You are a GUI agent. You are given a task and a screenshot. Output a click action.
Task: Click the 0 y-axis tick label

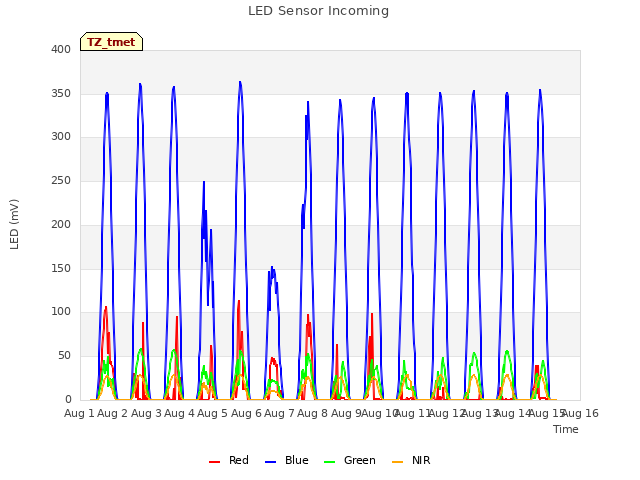[68, 399]
